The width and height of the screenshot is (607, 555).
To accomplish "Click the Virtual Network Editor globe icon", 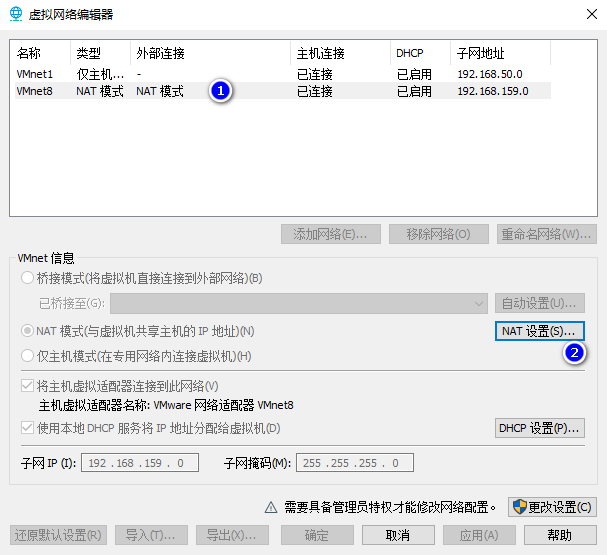I will [16, 14].
